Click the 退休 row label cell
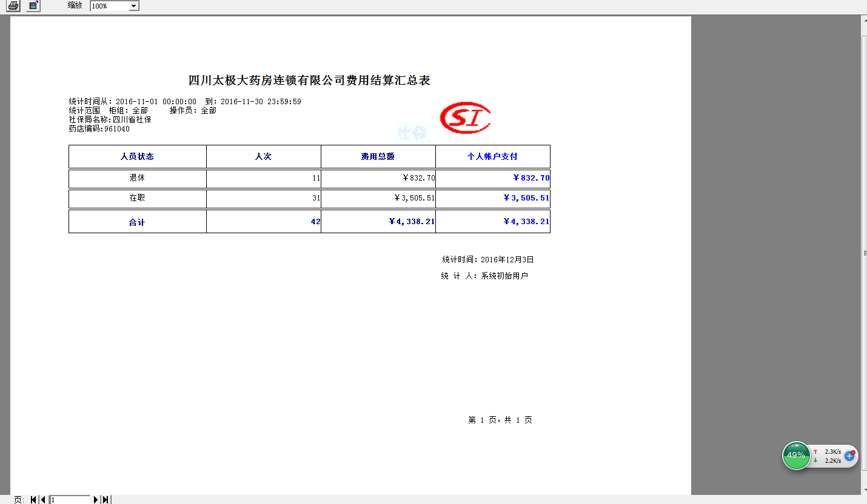This screenshot has width=867, height=504. click(137, 179)
